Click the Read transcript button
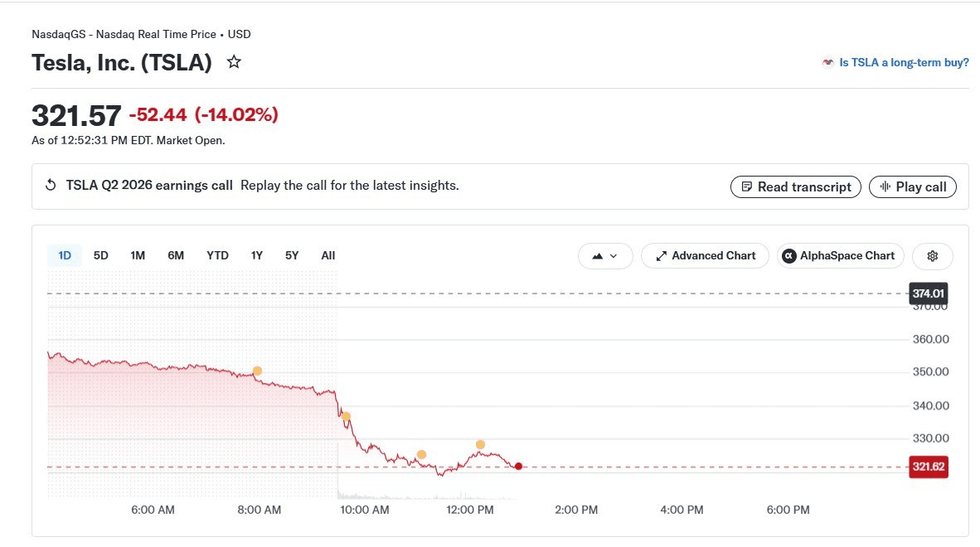 [x=796, y=186]
